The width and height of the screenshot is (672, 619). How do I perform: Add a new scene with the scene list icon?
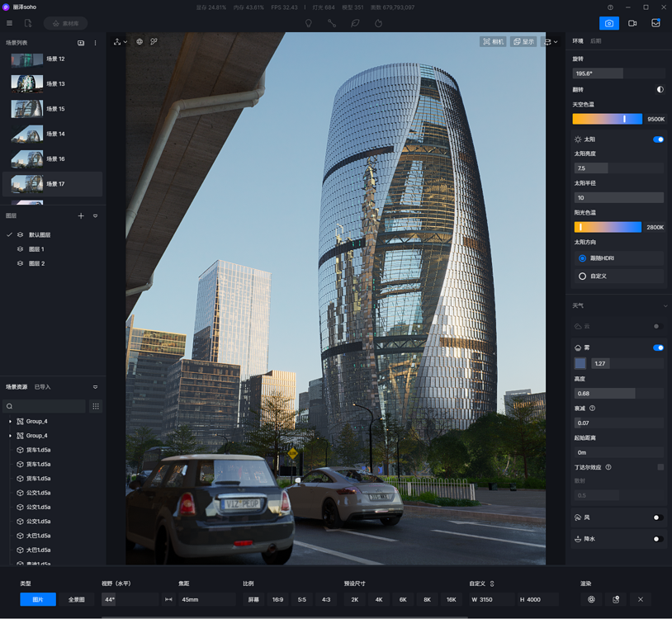(x=81, y=43)
